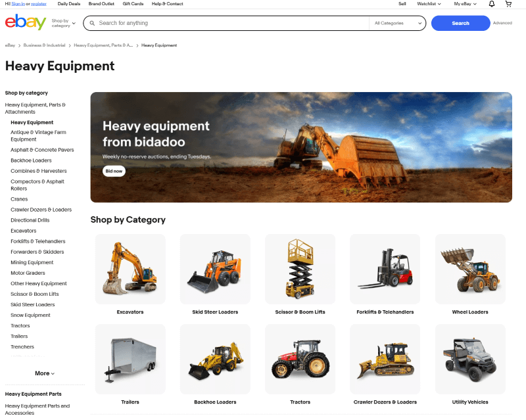Screen dimensions: 526x420
Task: Expand the Shop by category dropdown
Action: coord(63,23)
